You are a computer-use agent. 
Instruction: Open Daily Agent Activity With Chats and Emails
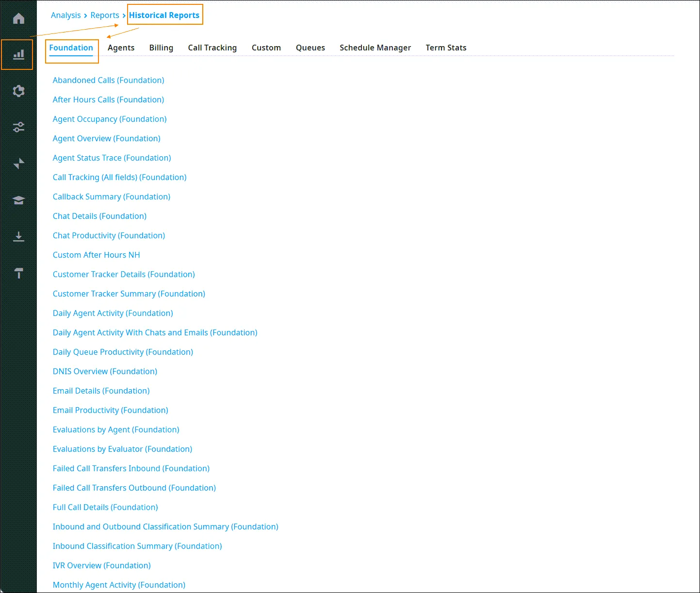(155, 332)
